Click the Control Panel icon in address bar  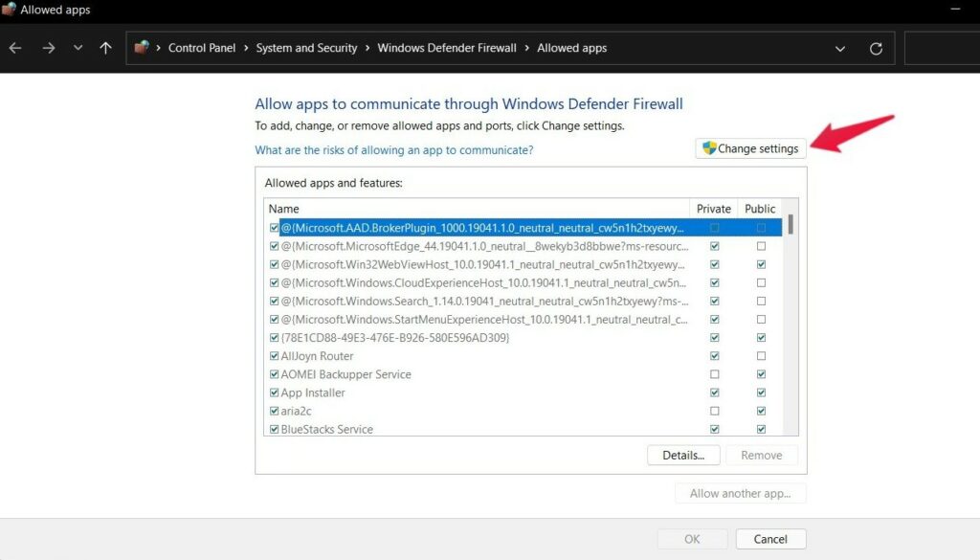click(x=143, y=48)
